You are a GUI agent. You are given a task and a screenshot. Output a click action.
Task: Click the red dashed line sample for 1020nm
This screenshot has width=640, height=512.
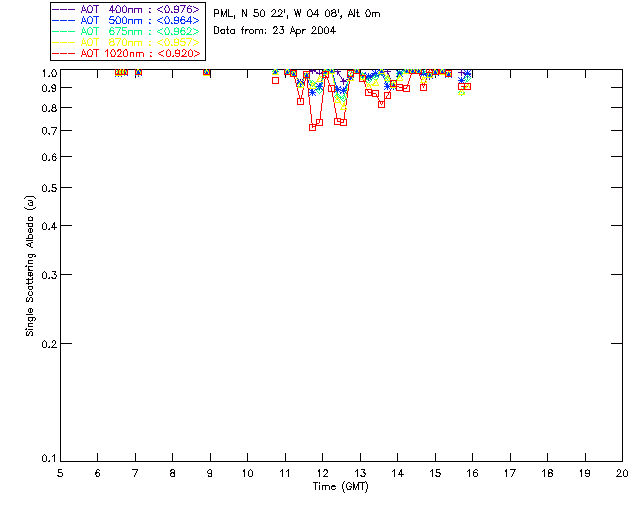64,53
